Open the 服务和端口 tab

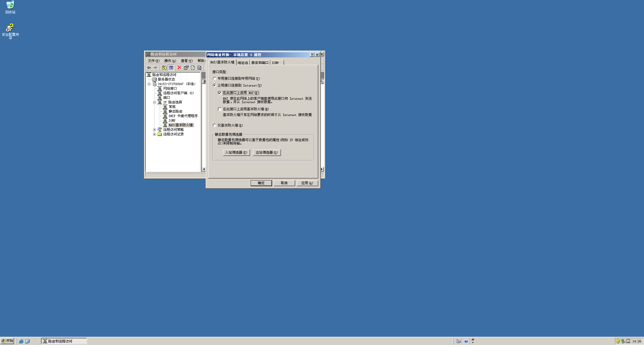coord(260,63)
